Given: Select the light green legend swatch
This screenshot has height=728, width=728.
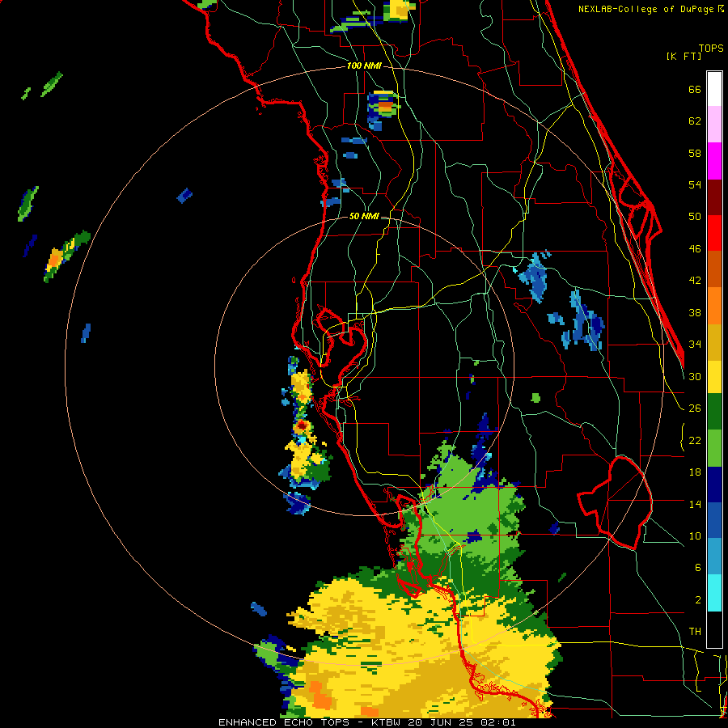Looking at the screenshot, I should click(714, 448).
